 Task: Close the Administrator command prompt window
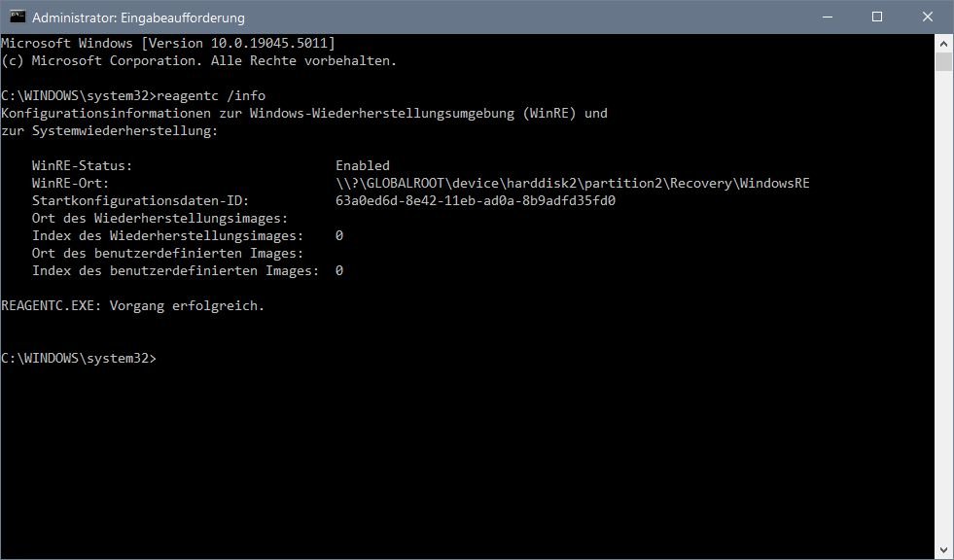coord(927,17)
